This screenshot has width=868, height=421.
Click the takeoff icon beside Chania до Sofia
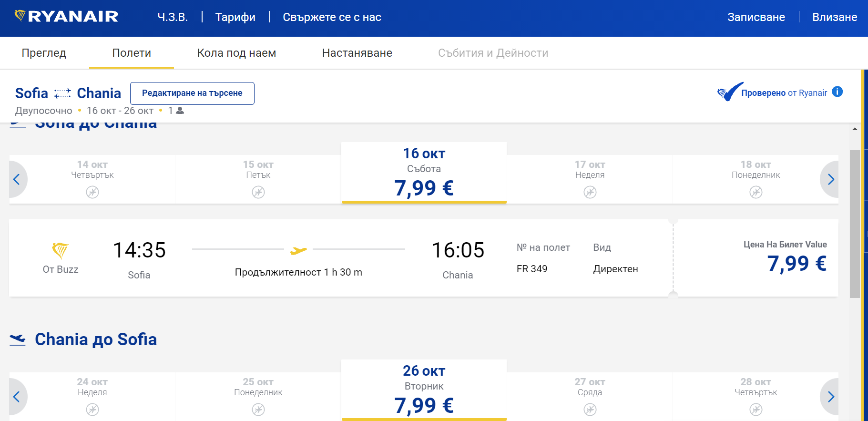18,339
